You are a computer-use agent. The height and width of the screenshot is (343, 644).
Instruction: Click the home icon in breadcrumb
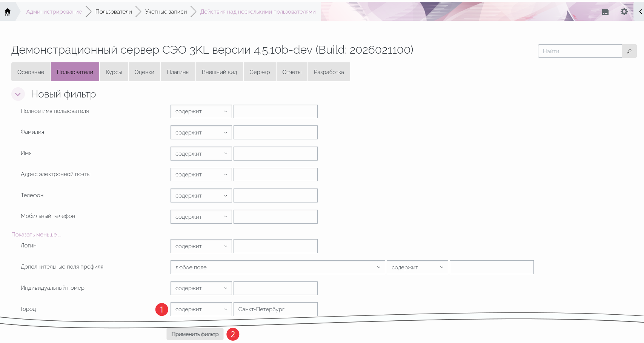[8, 12]
